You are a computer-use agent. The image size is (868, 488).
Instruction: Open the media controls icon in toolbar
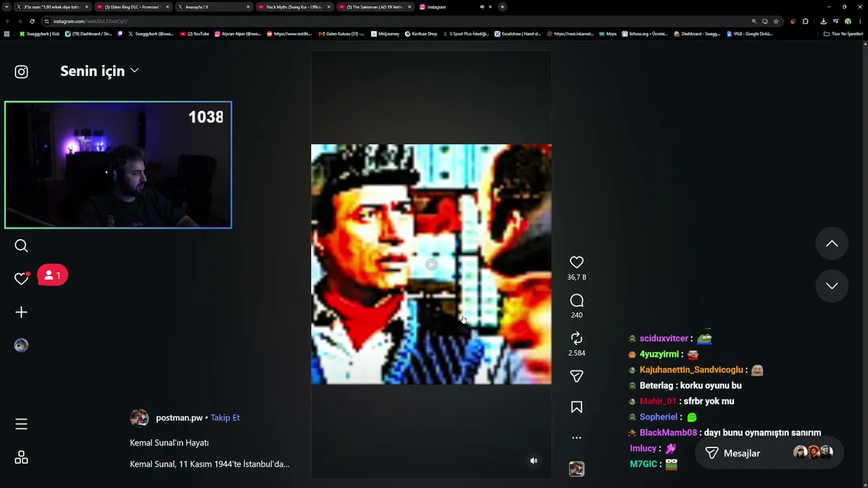click(x=835, y=21)
